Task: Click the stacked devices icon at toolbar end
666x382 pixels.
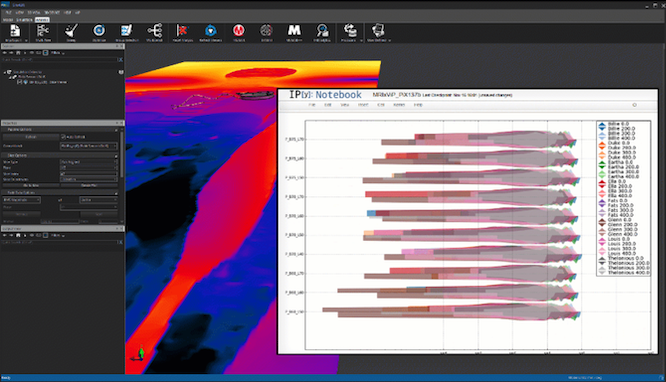Action: point(377,31)
